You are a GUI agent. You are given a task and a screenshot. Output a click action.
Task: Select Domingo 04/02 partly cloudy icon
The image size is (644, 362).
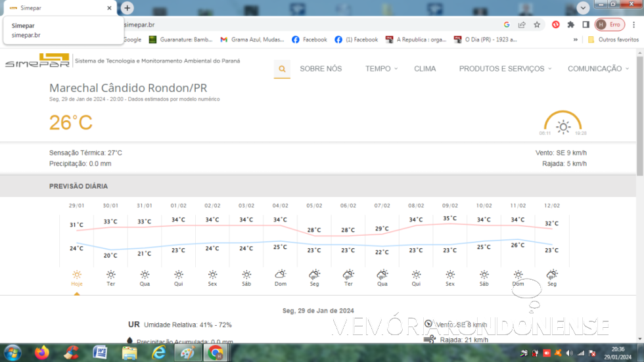tap(280, 275)
